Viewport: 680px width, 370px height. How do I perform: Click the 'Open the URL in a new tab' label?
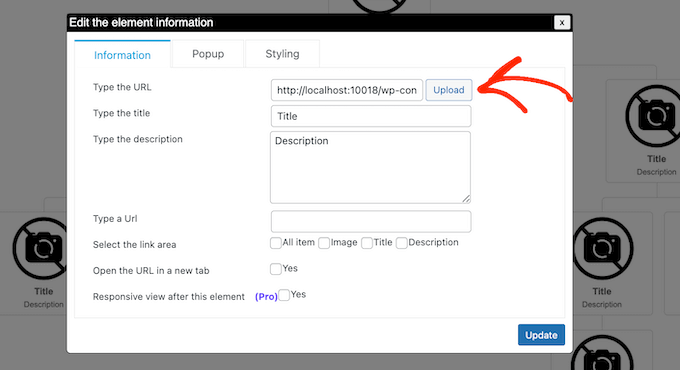click(151, 271)
